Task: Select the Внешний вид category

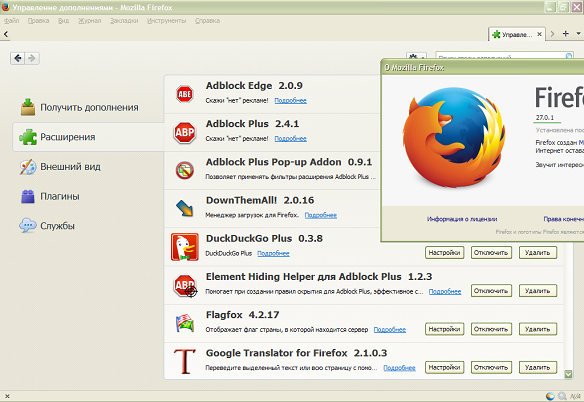Action: 89,167
